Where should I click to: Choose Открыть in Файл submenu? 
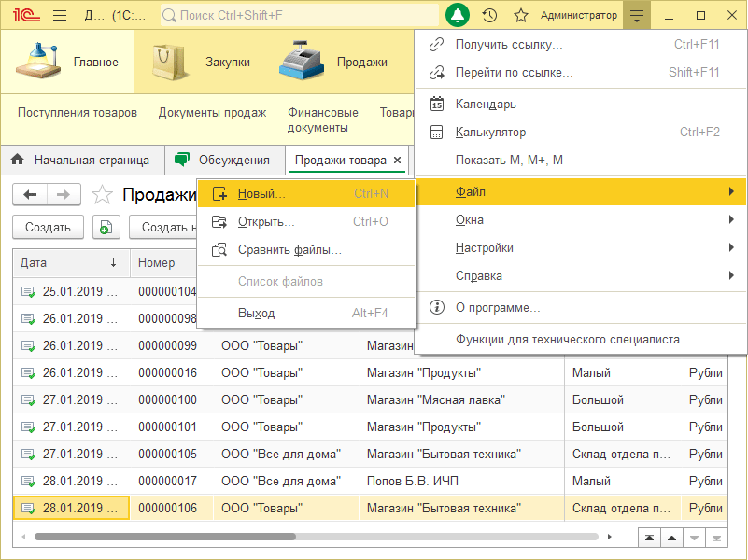coord(305,221)
